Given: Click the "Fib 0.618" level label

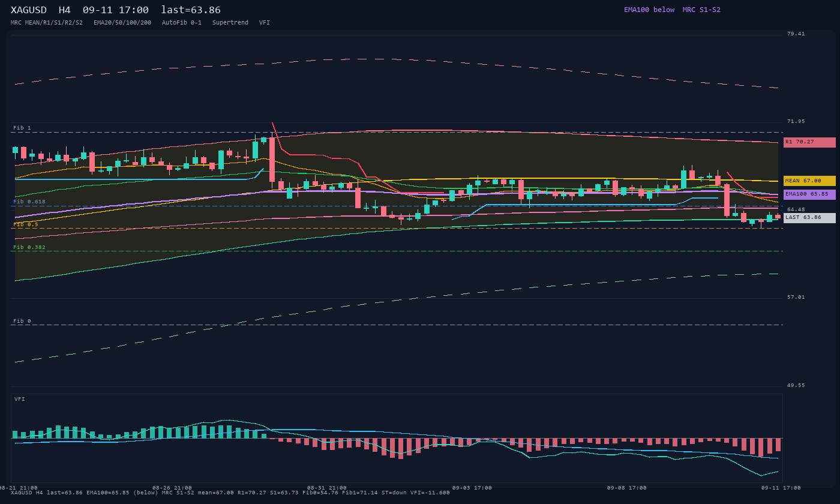Looking at the screenshot, I should [x=29, y=202].
